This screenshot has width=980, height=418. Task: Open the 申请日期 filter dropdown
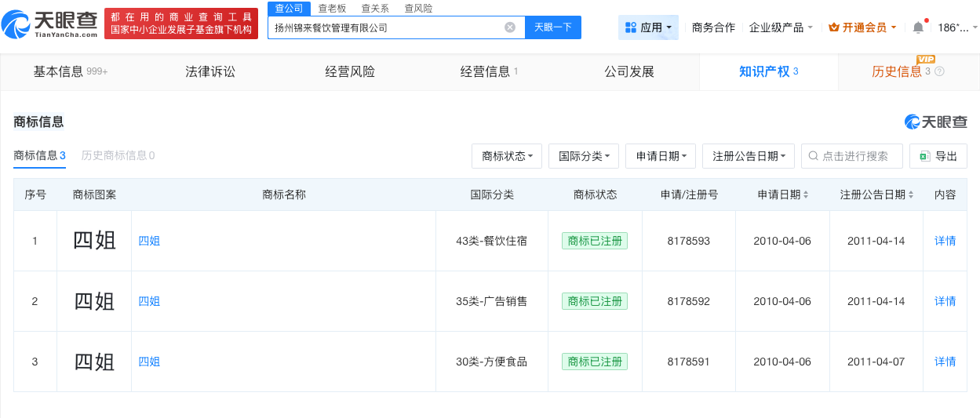pyautogui.click(x=661, y=156)
